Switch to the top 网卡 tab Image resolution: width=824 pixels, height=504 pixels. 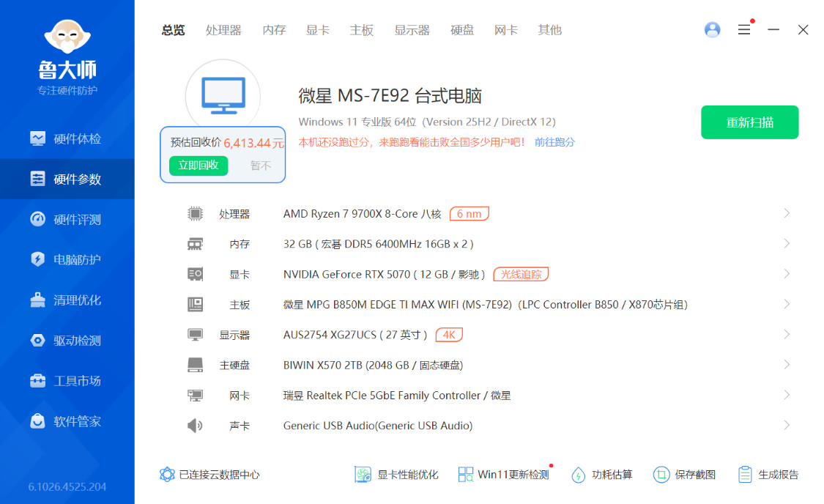(506, 30)
